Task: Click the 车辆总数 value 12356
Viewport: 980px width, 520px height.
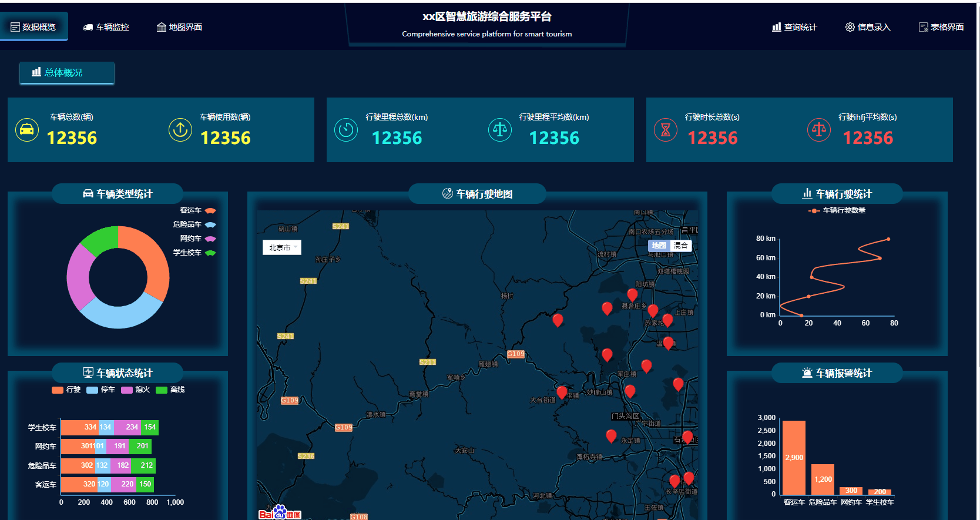Action: pyautogui.click(x=72, y=137)
